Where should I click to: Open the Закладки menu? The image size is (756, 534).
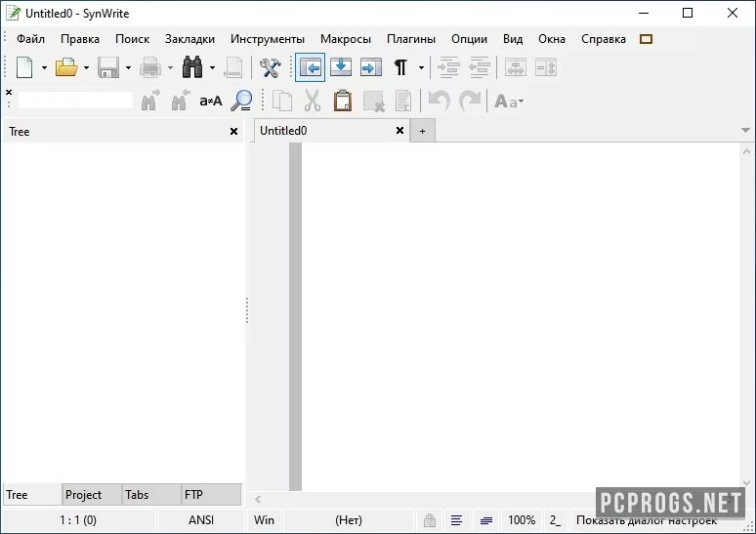click(x=189, y=39)
